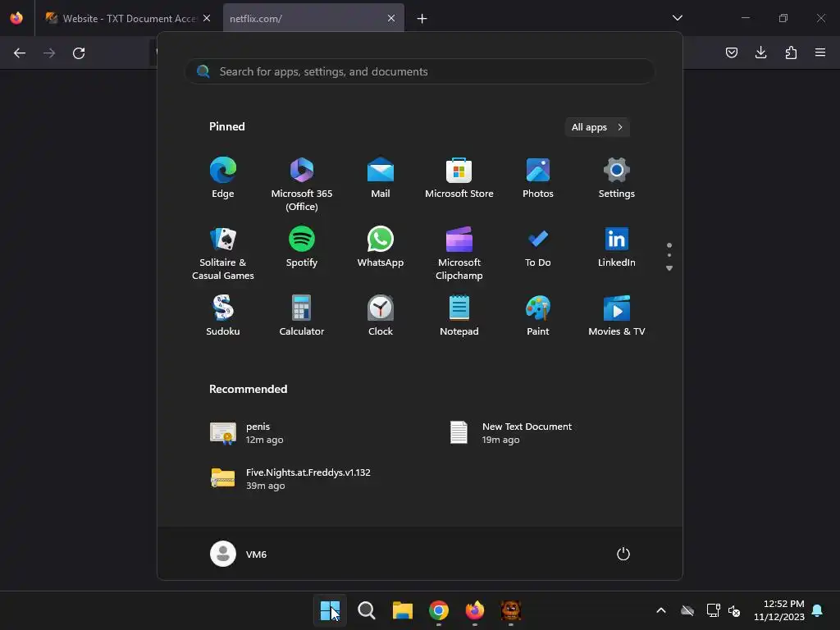Screen dimensions: 840x630
Task: Click the Start menu search field
Action: [x=420, y=71]
